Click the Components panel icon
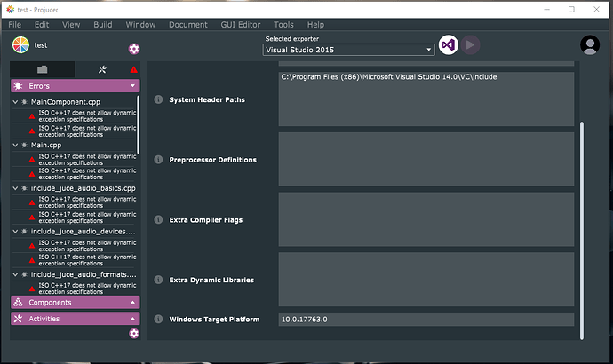 (x=18, y=302)
